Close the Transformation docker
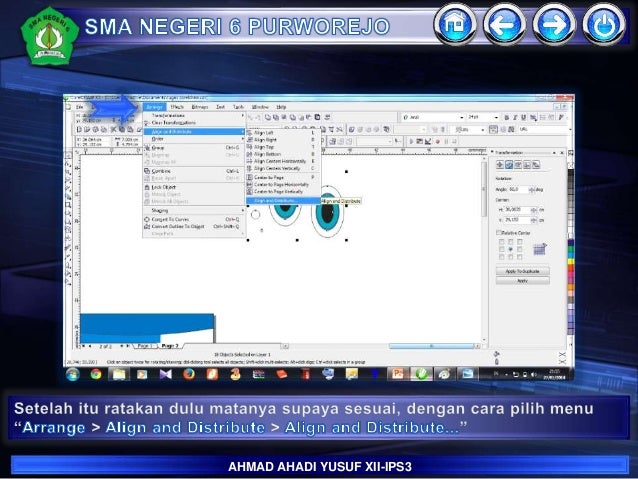Screen dimensions: 638x479 point(562,153)
